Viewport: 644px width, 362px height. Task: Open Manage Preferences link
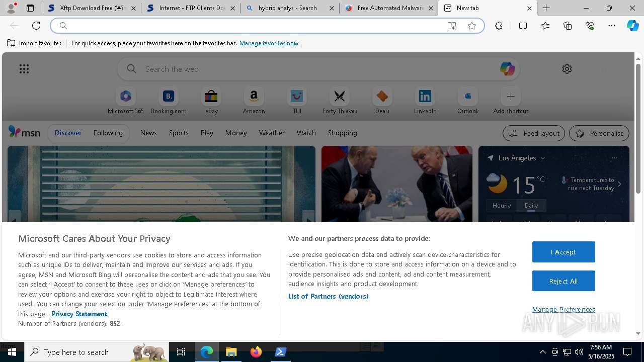[x=563, y=309]
